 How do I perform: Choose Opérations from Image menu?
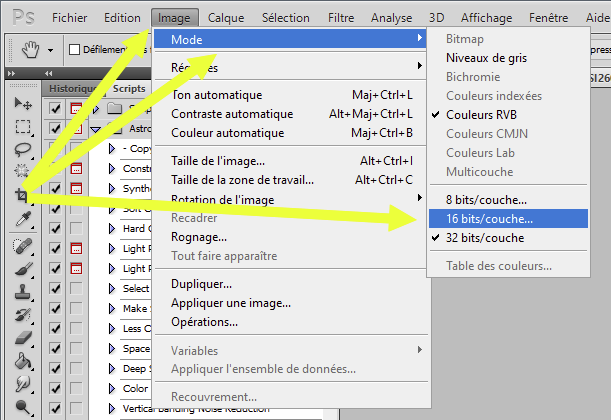point(291,322)
